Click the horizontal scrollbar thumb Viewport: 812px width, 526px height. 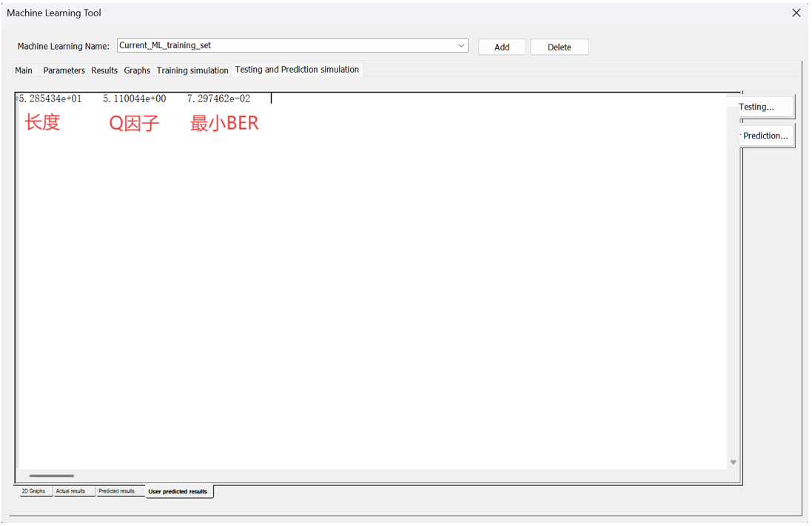[52, 476]
